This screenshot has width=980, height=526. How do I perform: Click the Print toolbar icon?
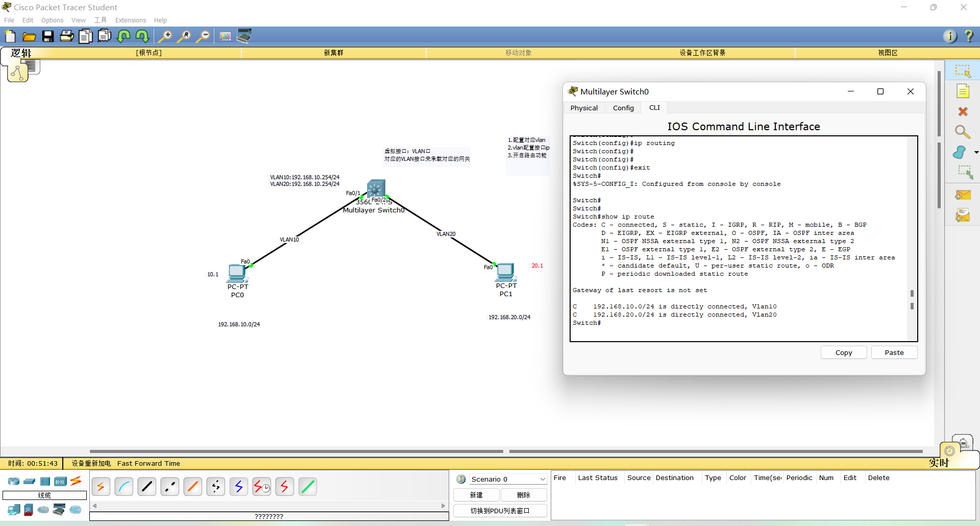click(x=67, y=36)
